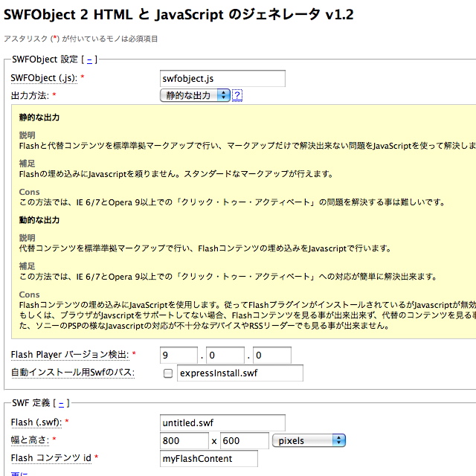Enable the expressInstall auto-install checkbox
Viewport: 476px width, 476px height.
tap(168, 373)
